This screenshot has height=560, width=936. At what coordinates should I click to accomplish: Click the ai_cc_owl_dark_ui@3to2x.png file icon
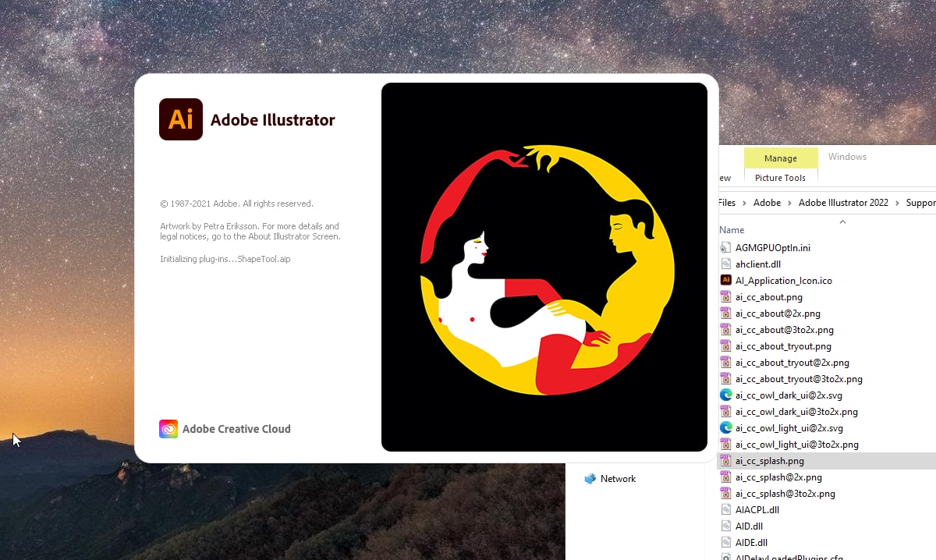pos(725,412)
